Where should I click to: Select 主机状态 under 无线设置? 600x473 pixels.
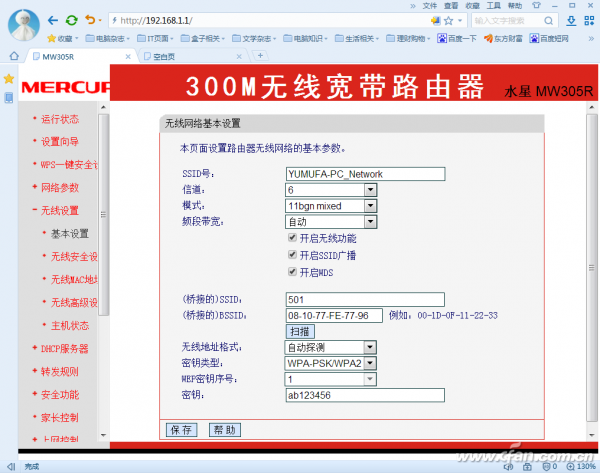70,326
